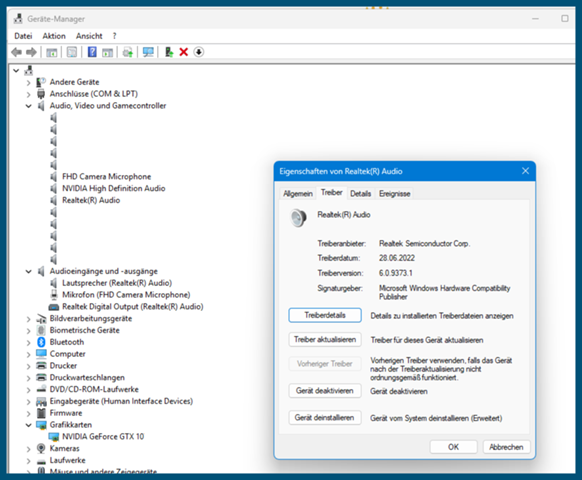Image resolution: width=582 pixels, height=480 pixels.
Task: Select NVIDIA GeForce GTX 10 graphics card
Action: click(103, 437)
